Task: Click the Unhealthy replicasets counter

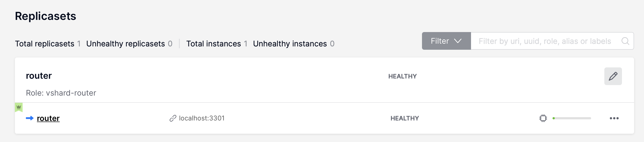Action: [129, 44]
